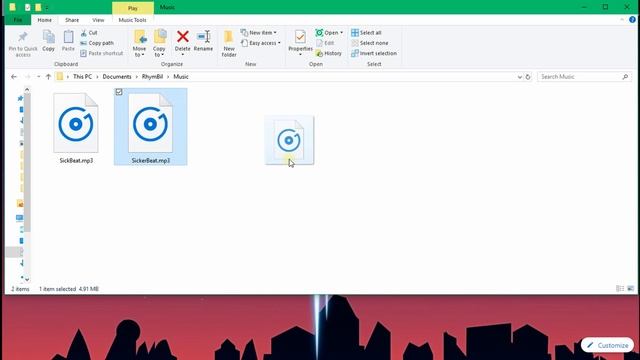
Task: Collapse the ribbon
Action: 622,20
